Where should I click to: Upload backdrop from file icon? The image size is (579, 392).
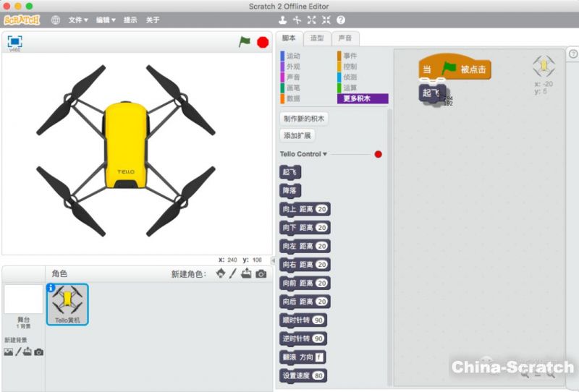tap(28, 351)
